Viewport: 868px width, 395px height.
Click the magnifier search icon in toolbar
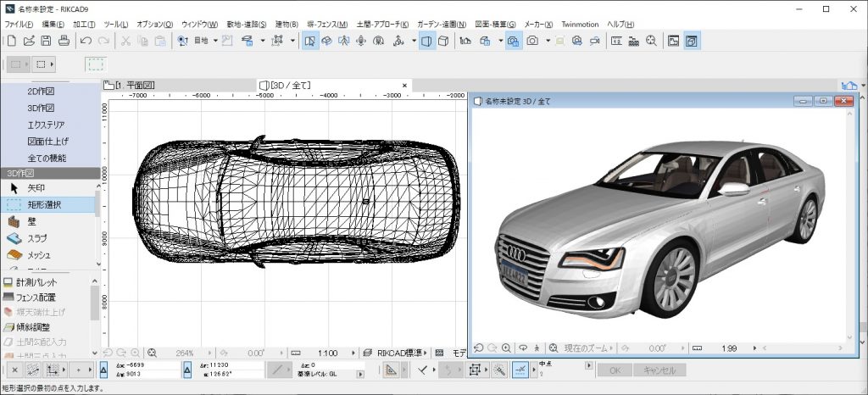point(651,41)
